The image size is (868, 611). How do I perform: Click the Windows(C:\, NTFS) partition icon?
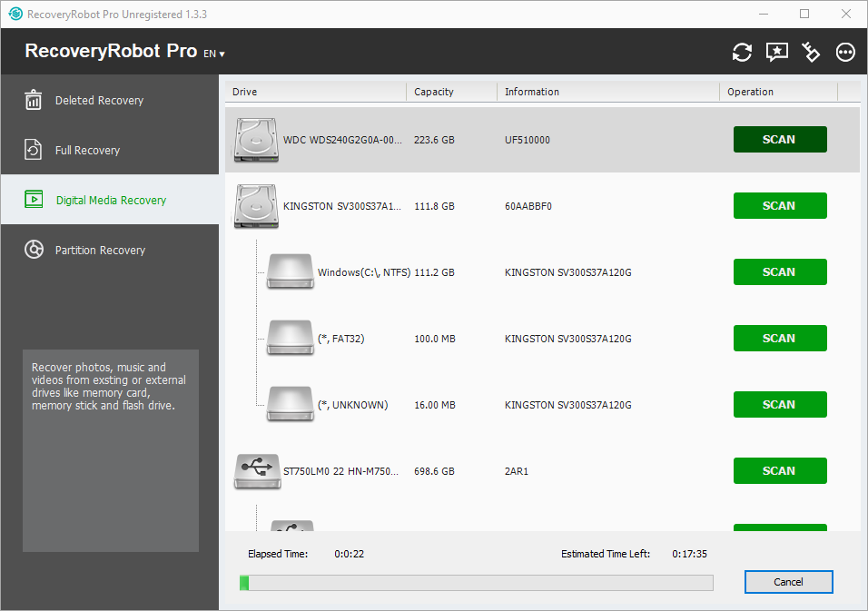pos(290,271)
